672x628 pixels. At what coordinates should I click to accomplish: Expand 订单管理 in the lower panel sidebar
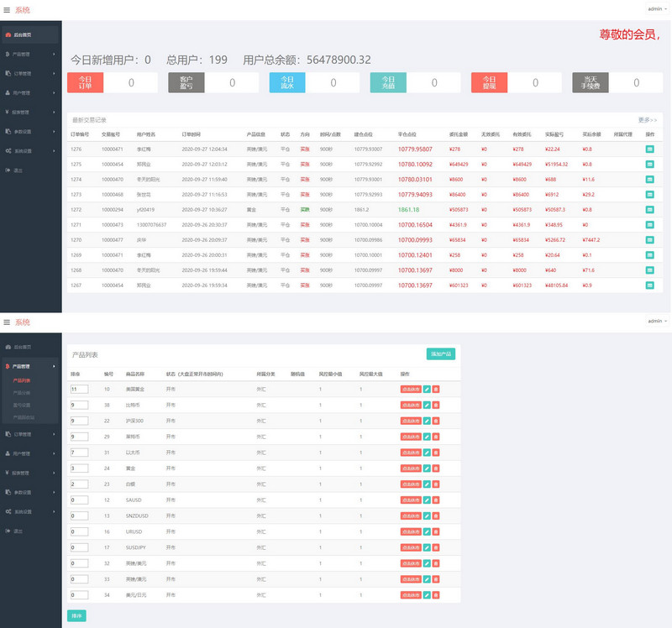(30, 434)
